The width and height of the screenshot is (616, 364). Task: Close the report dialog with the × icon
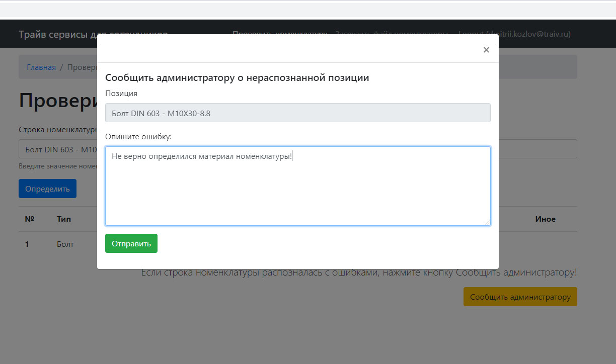click(x=486, y=50)
